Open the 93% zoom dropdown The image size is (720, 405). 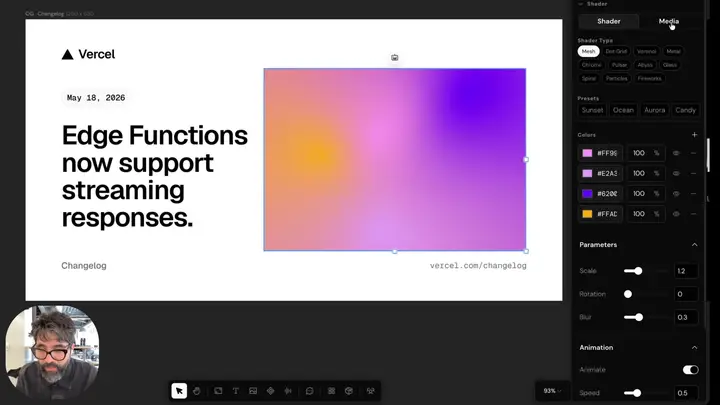click(x=552, y=391)
